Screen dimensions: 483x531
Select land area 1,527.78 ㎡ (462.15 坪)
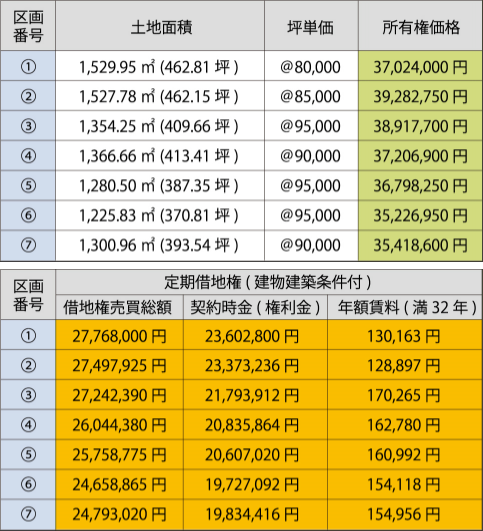(x=160, y=96)
